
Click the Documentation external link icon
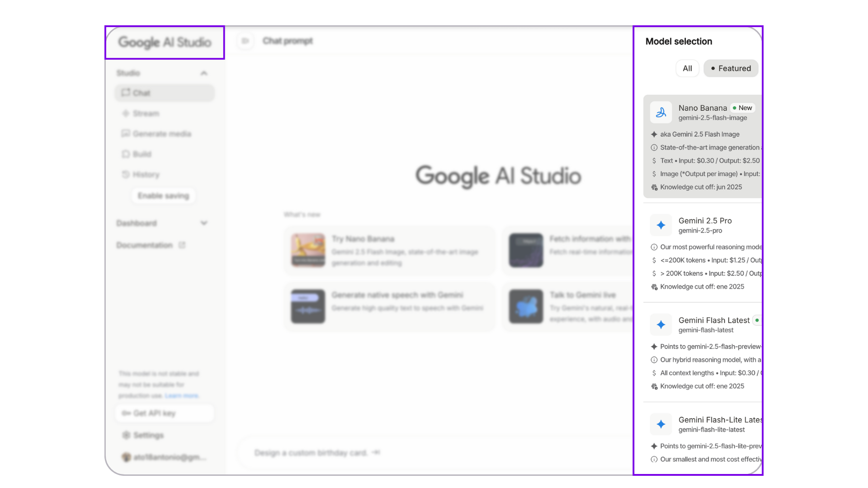coord(182,245)
